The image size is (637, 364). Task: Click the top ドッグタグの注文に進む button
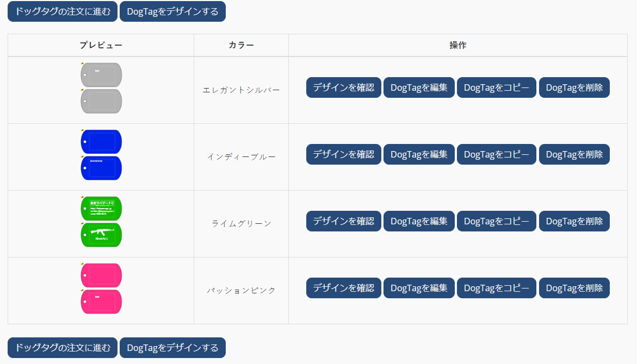[63, 11]
